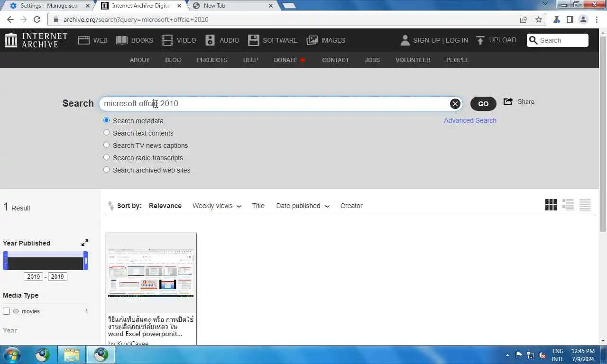Click the left handle of the year slider

[x=5, y=261]
